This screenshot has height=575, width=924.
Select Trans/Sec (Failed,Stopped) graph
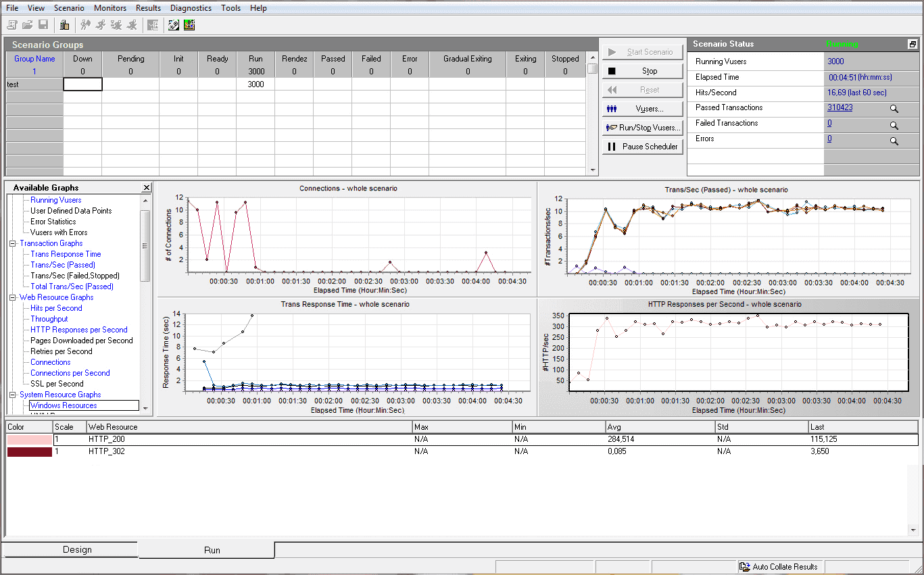tap(75, 276)
